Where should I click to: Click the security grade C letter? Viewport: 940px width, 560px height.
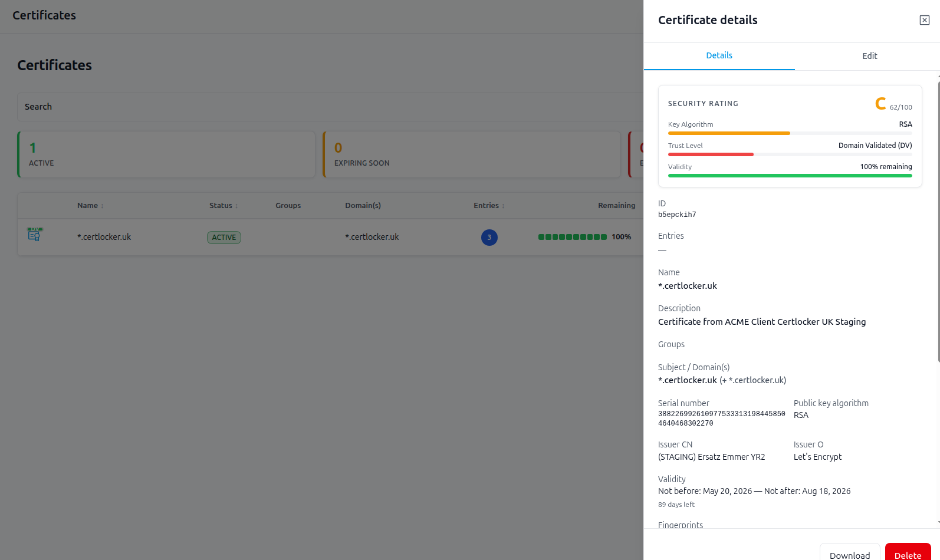tap(880, 104)
